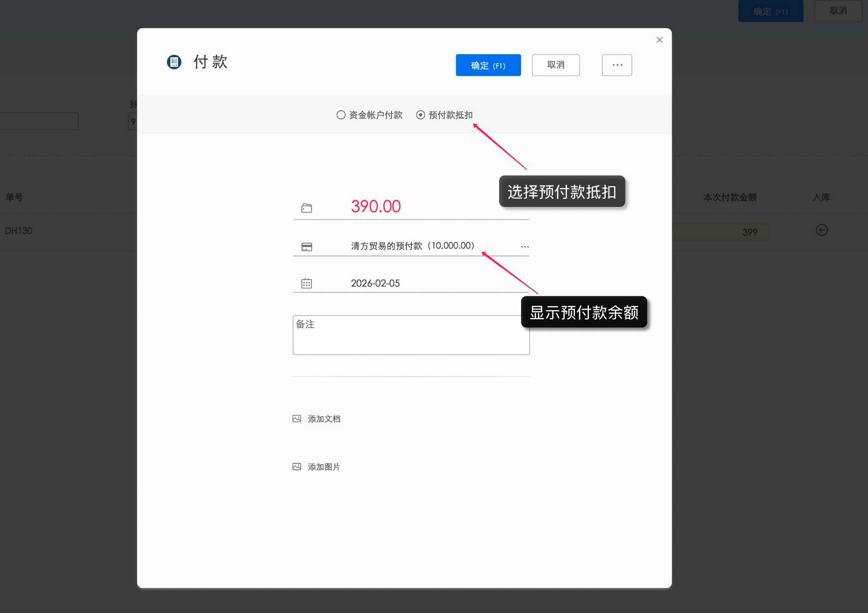Click the blue 确定 (F1) button at top right

click(x=770, y=11)
